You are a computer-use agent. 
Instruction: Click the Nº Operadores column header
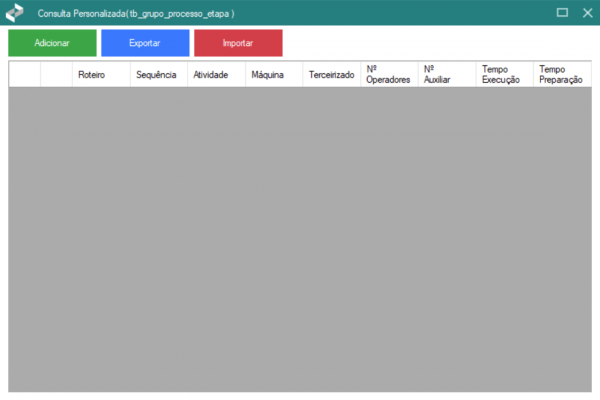[389, 74]
